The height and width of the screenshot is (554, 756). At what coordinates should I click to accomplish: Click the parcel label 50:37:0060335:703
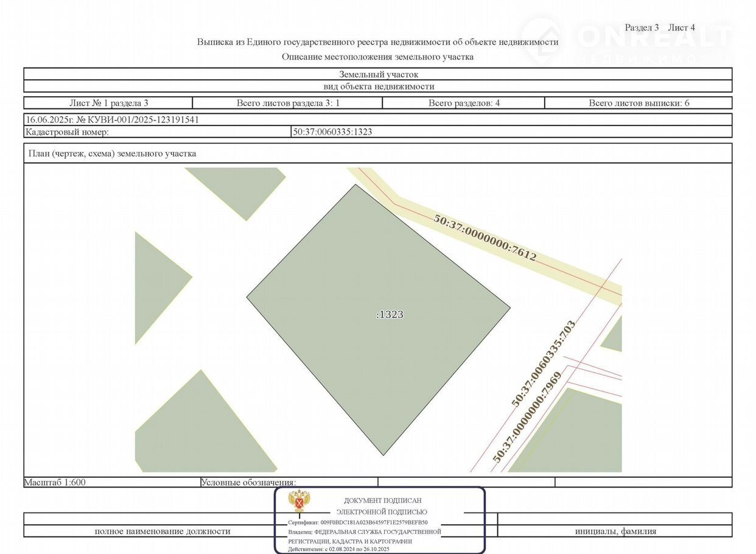coord(544,364)
